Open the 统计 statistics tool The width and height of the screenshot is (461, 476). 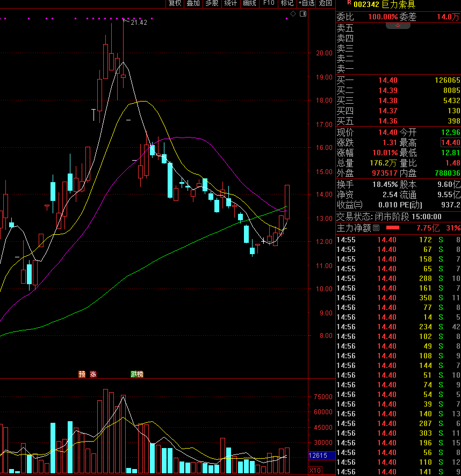[230, 3]
